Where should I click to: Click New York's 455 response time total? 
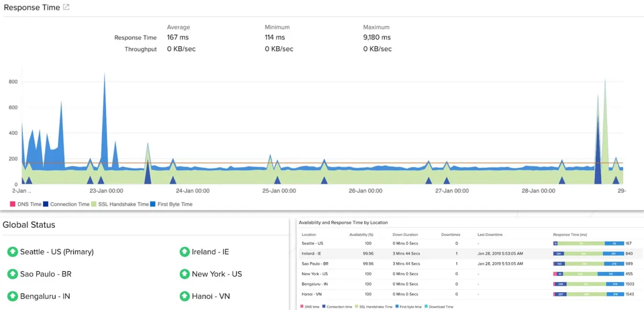(629, 274)
